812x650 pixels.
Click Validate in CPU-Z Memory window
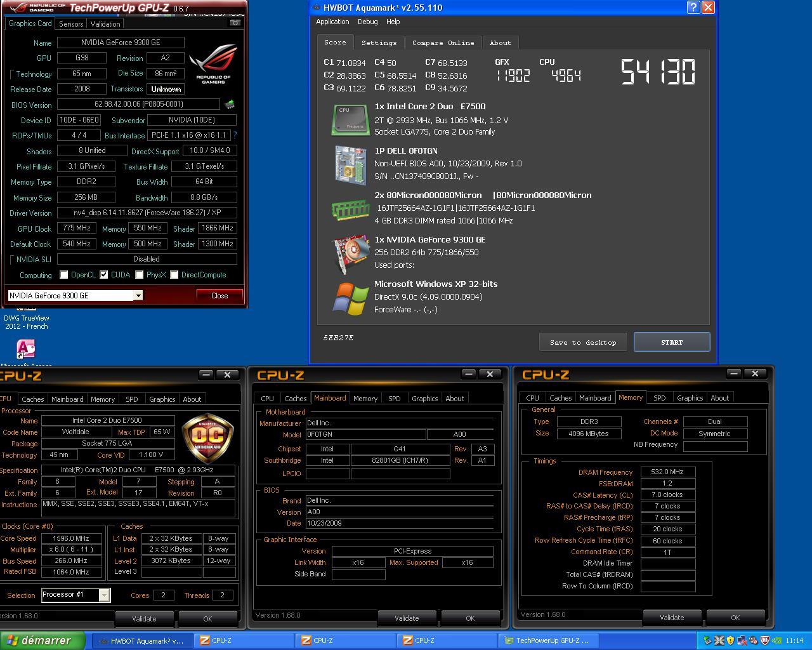pos(672,617)
